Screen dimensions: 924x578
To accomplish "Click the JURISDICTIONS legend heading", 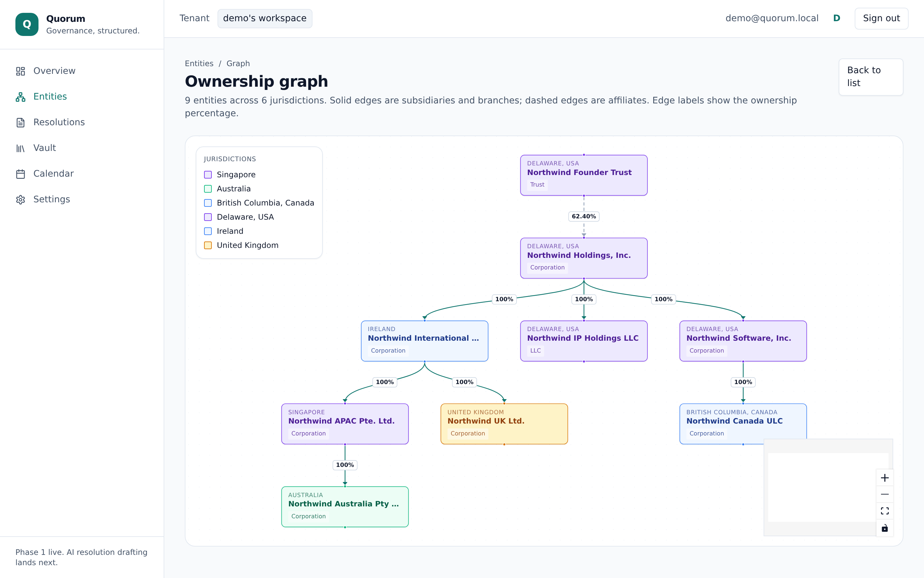I will coord(230,159).
